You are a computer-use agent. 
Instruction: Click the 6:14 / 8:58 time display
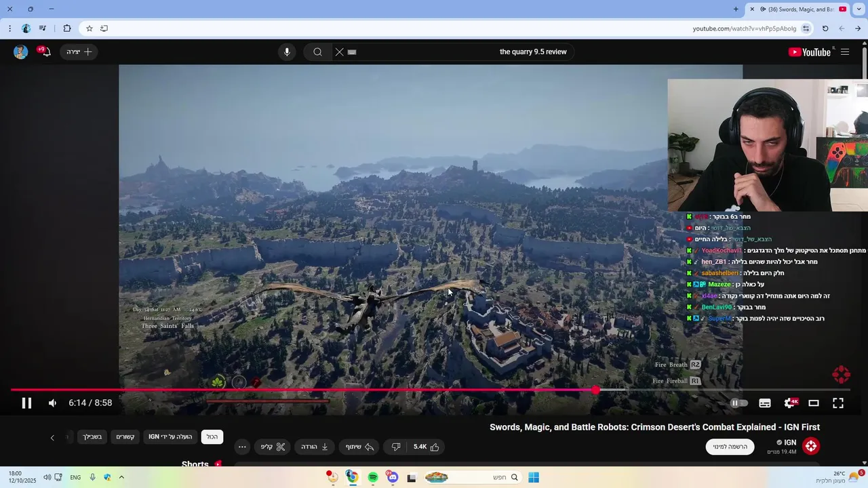pyautogui.click(x=90, y=403)
